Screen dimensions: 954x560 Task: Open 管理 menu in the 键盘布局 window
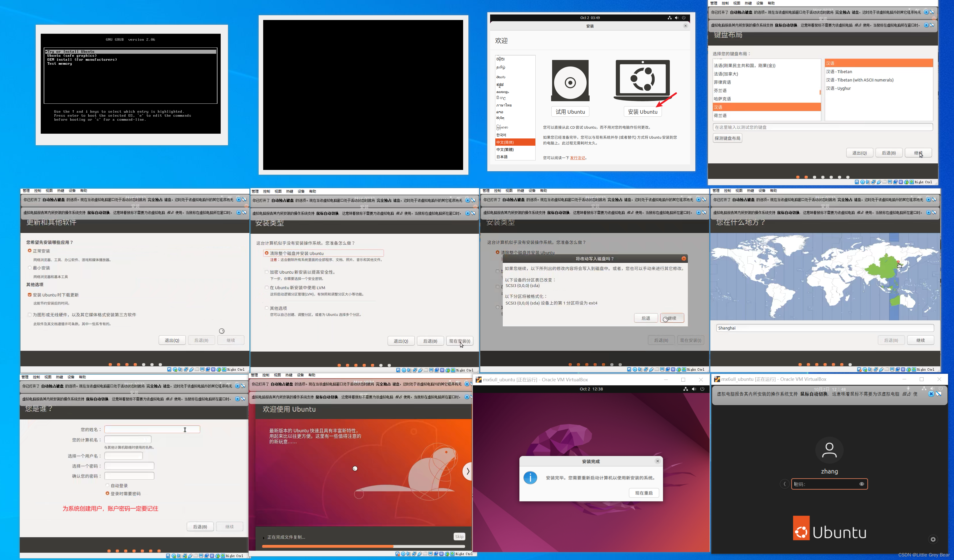pos(714,3)
